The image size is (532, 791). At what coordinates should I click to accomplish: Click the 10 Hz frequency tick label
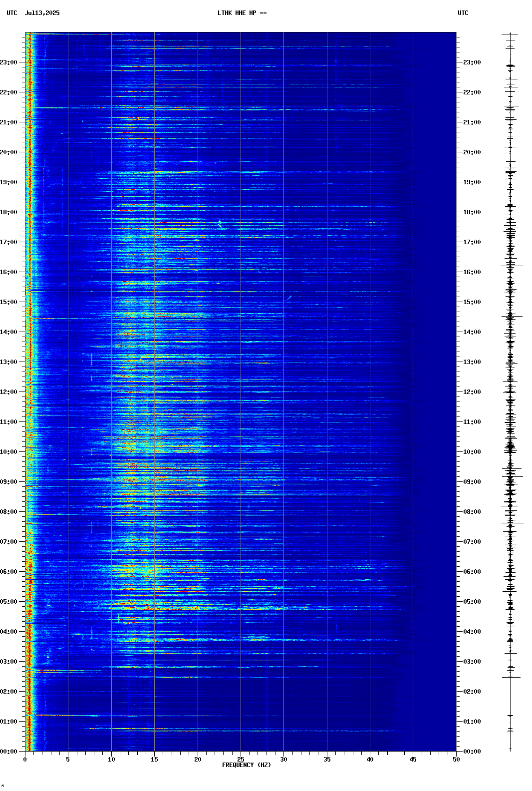tap(111, 760)
